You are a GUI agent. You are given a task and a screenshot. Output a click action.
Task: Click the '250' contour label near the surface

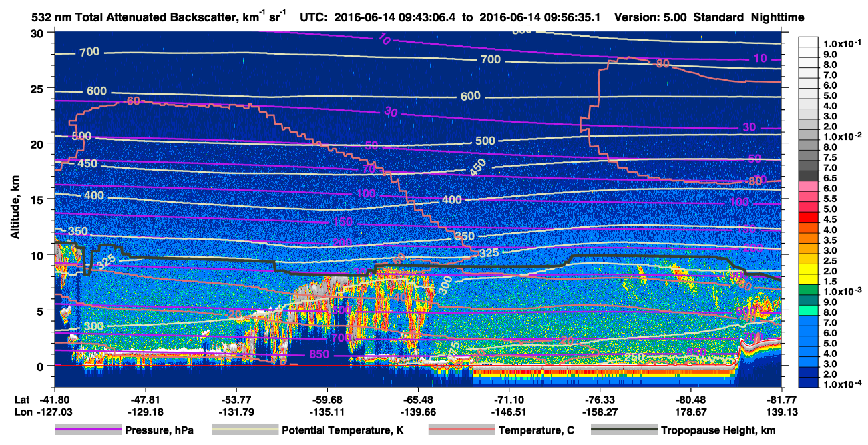(634, 358)
